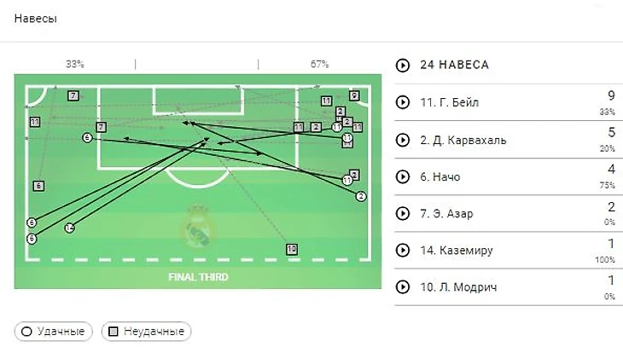623x364 pixels.
Task: Play crosses video for 2. Д. Карвахаль
Action: tap(403, 140)
